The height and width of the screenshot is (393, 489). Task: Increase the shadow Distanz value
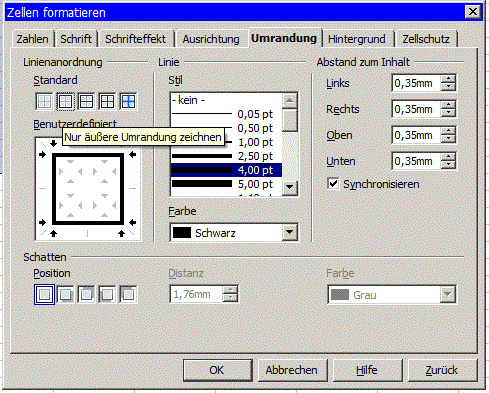tap(230, 290)
